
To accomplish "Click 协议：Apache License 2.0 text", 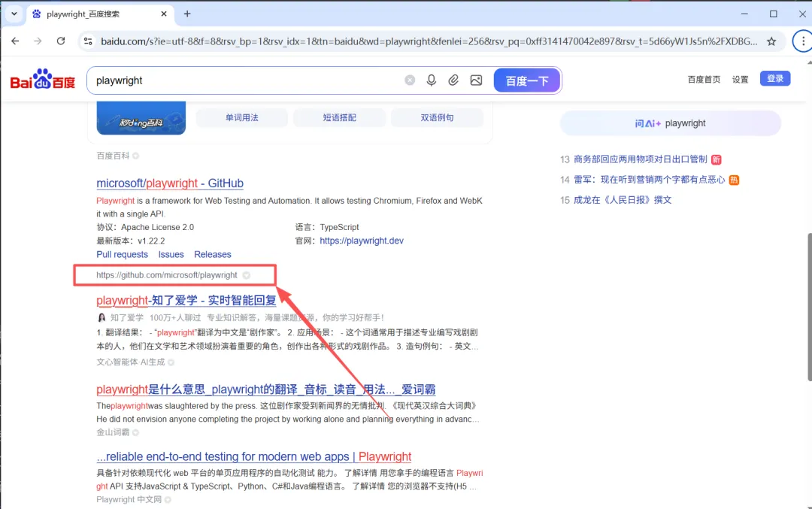I will (x=145, y=227).
